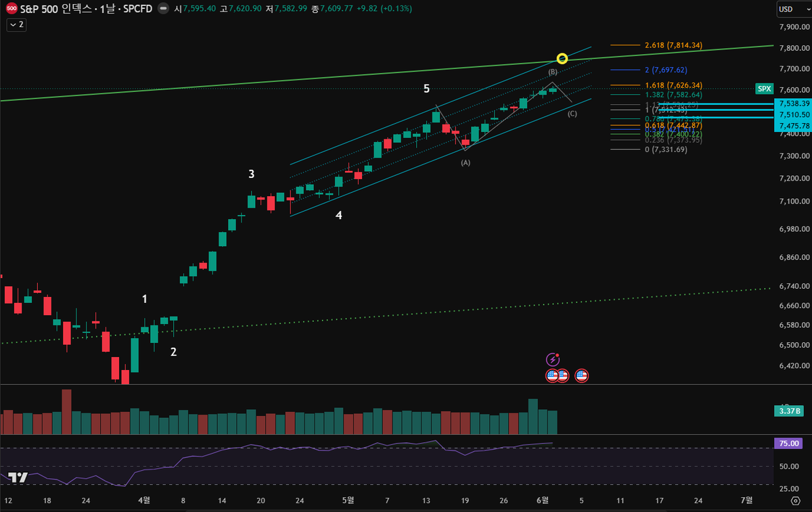The width and height of the screenshot is (812, 512).
Task: Click the green SPX price scale label
Action: [x=764, y=89]
